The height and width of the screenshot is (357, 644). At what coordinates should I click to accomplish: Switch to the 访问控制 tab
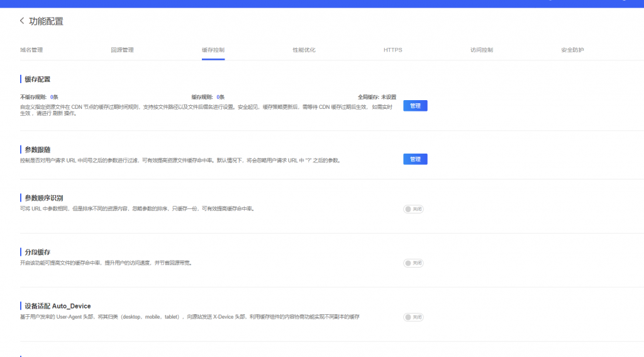coord(482,50)
